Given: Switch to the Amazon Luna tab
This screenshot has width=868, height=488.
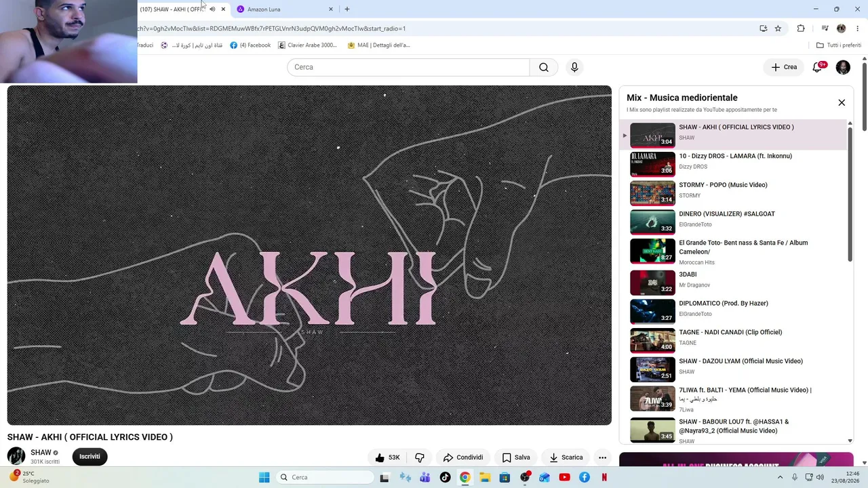Looking at the screenshot, I should (284, 9).
